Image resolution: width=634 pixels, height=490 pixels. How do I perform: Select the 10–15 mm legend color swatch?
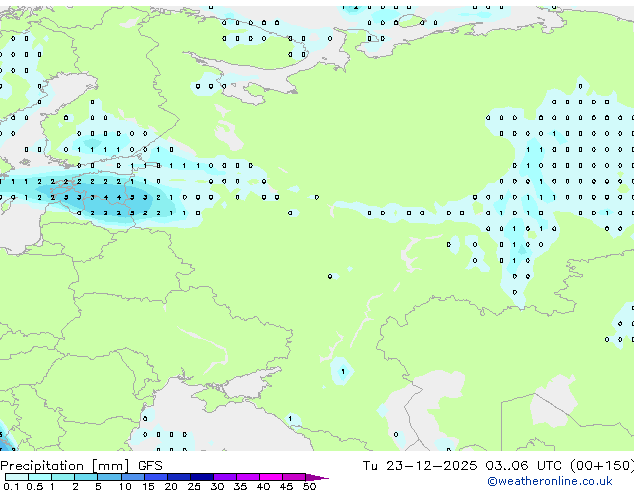[x=133, y=477]
